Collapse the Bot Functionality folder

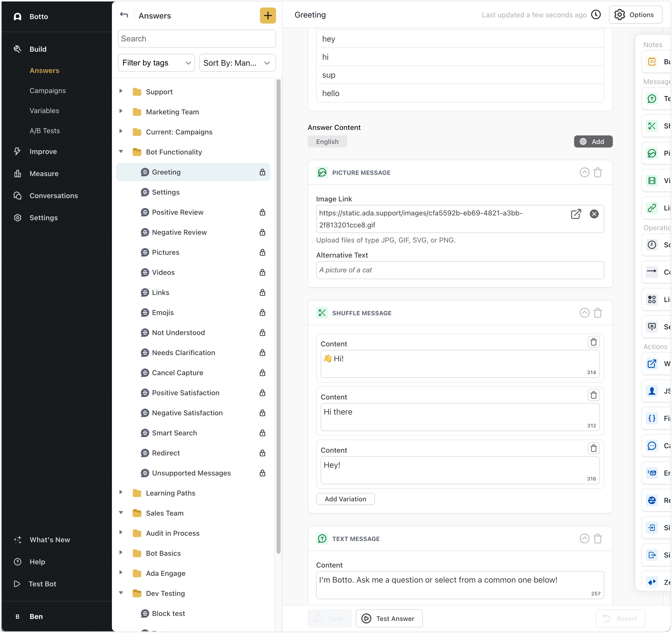(121, 152)
